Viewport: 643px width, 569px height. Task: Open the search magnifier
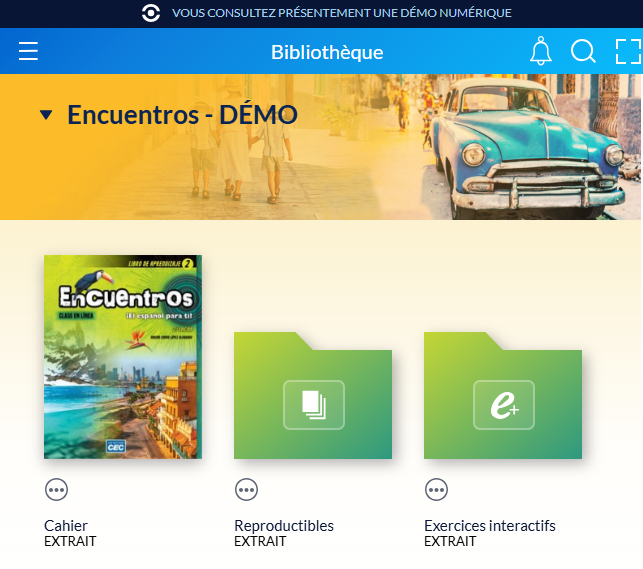pos(583,51)
